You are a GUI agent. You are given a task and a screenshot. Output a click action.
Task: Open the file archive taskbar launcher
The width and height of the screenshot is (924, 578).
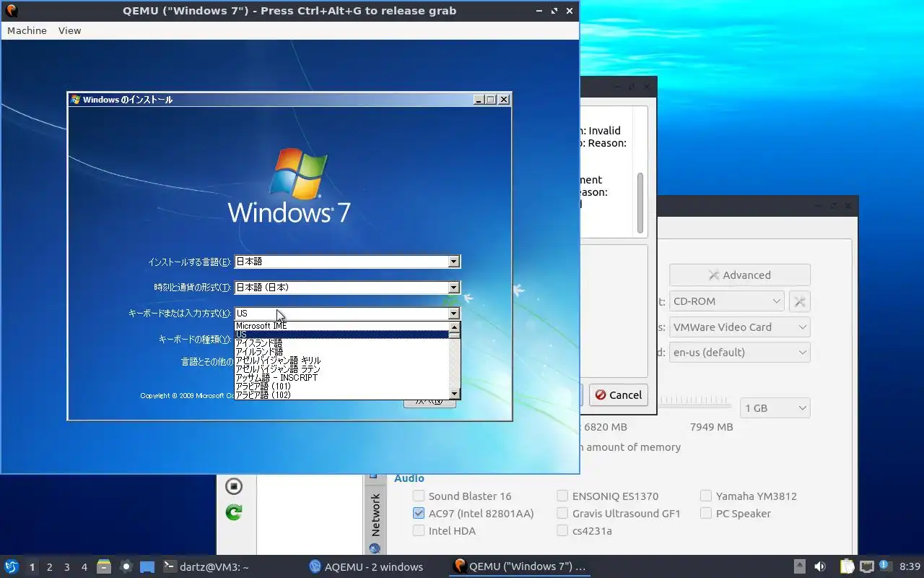click(104, 567)
